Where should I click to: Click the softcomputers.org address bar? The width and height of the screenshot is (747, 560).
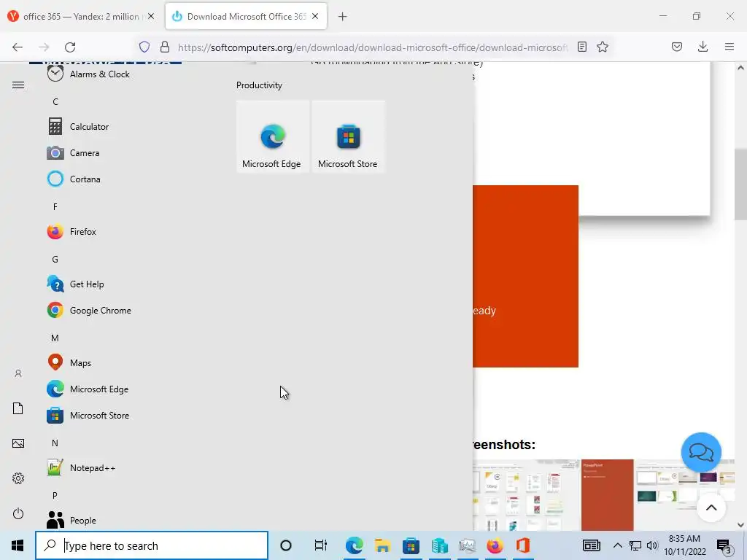(x=373, y=47)
